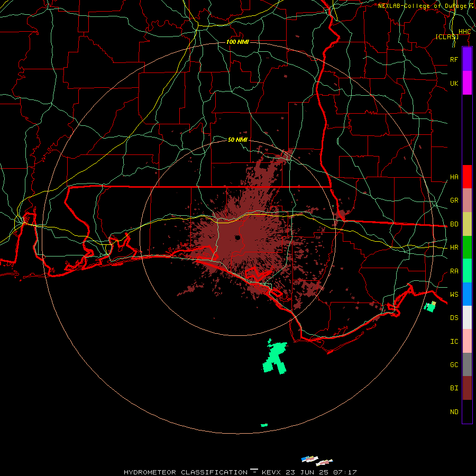Click the DS white legend swatch
This screenshot has height=476, width=476.
pos(467,317)
